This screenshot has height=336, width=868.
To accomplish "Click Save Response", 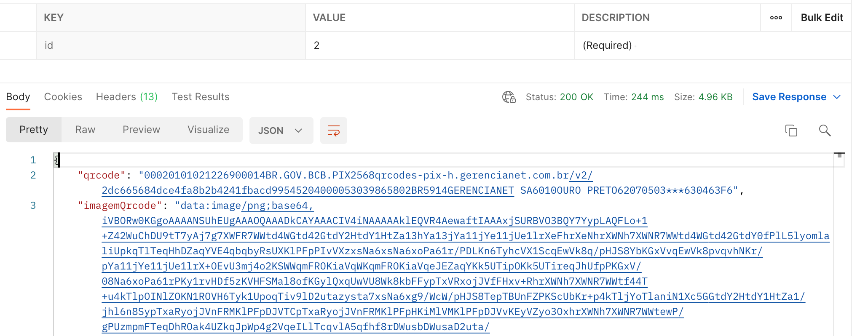I will [x=789, y=97].
